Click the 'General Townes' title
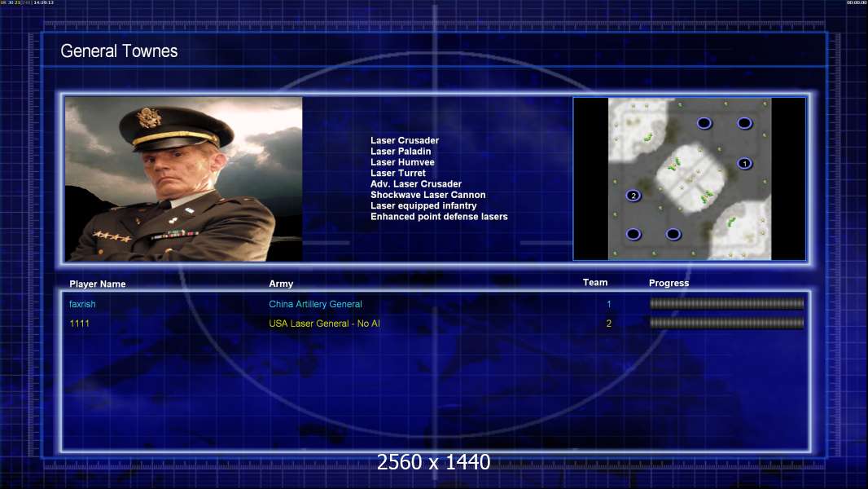This screenshot has width=868, height=489. 119,51
